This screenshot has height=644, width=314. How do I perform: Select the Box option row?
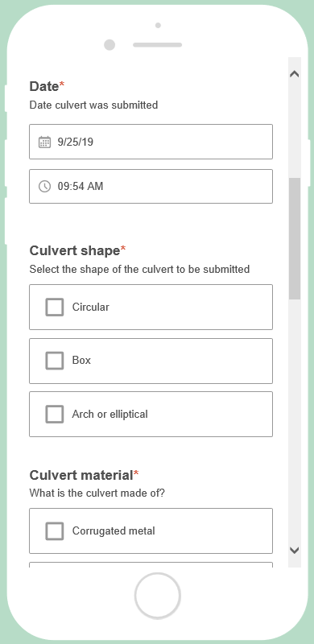click(151, 361)
